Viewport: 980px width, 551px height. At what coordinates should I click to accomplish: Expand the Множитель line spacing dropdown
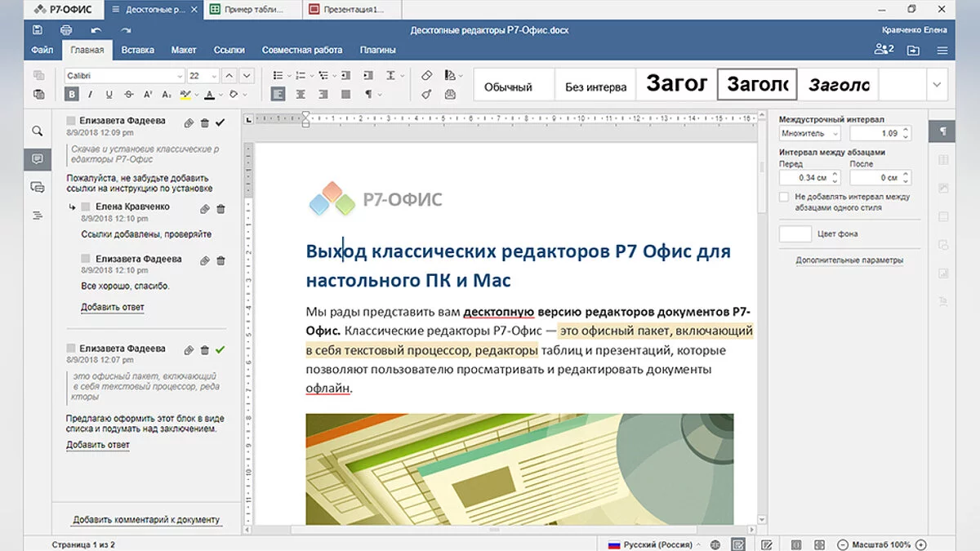click(835, 133)
